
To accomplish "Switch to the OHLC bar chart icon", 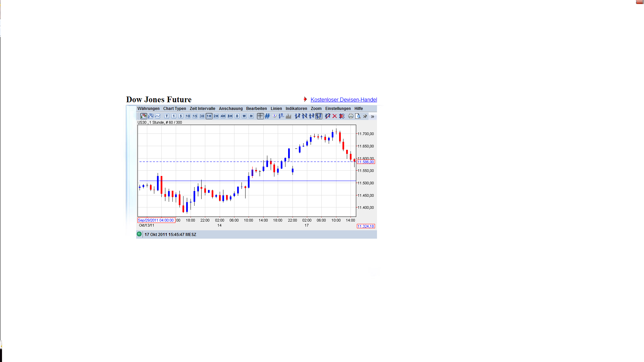I will click(x=151, y=116).
